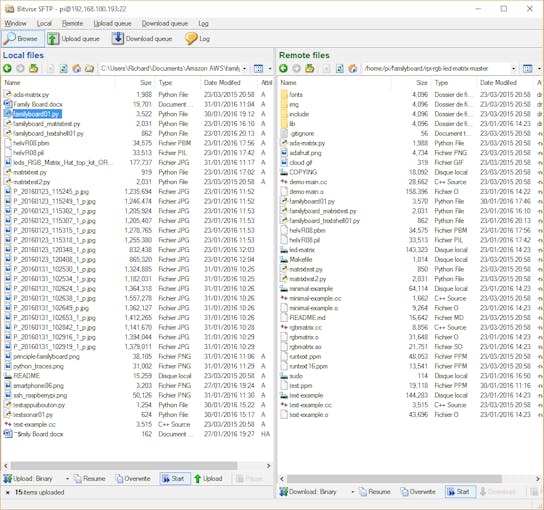
Task: Toggle the upload Resume option
Action: click(89, 479)
